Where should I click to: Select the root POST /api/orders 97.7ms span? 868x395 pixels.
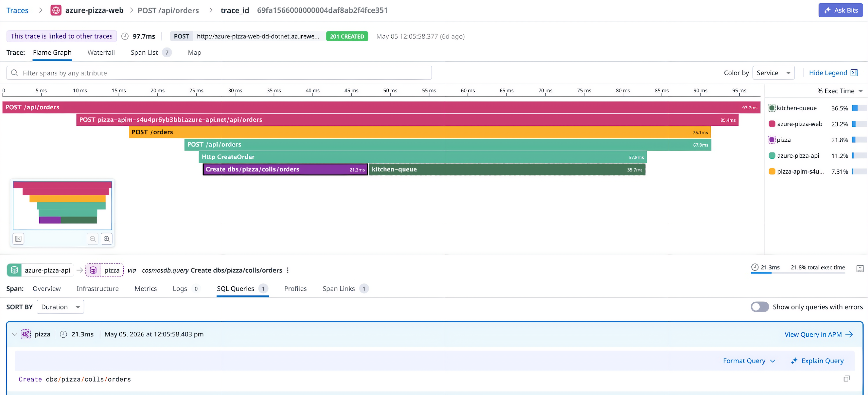point(381,107)
